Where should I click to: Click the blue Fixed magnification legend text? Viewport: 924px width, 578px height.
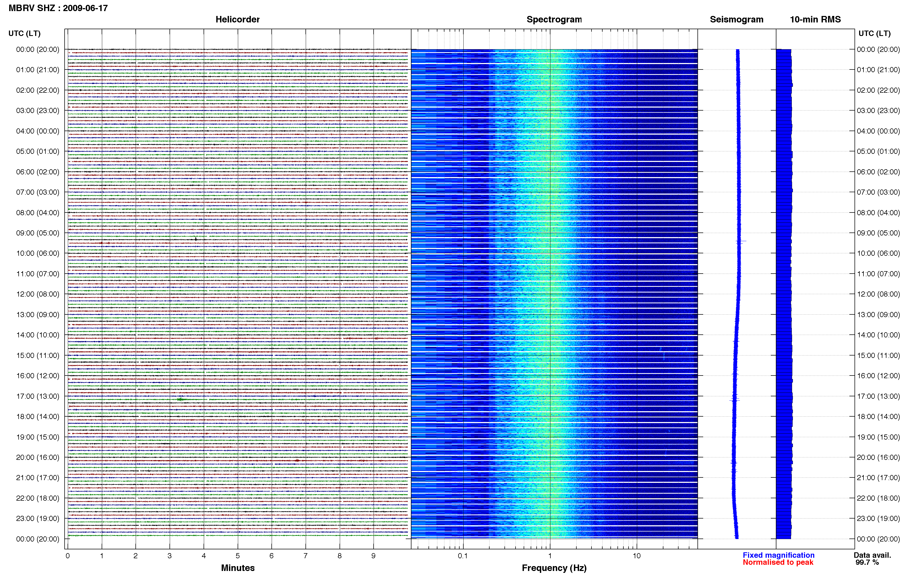(778, 555)
